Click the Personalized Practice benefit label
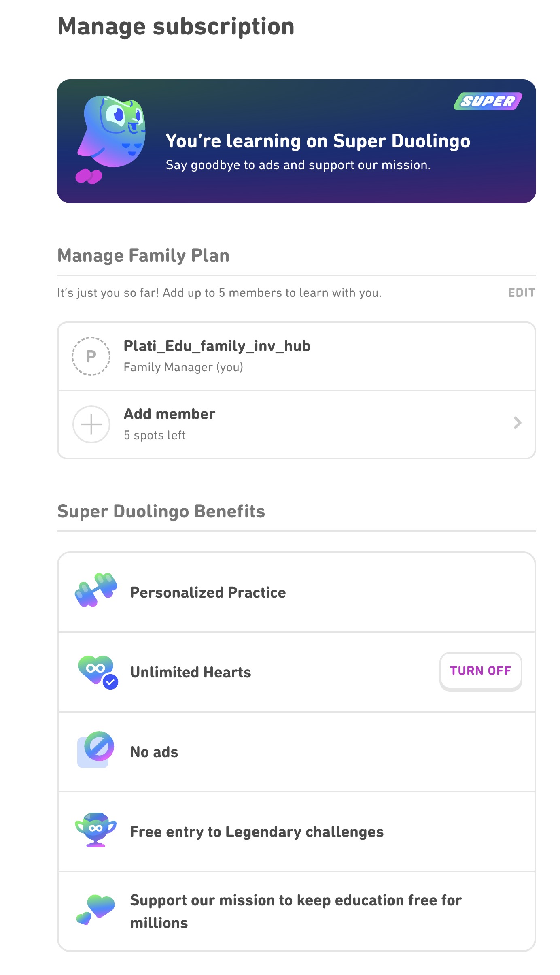Image resolution: width=560 pixels, height=975 pixels. pos(208,592)
